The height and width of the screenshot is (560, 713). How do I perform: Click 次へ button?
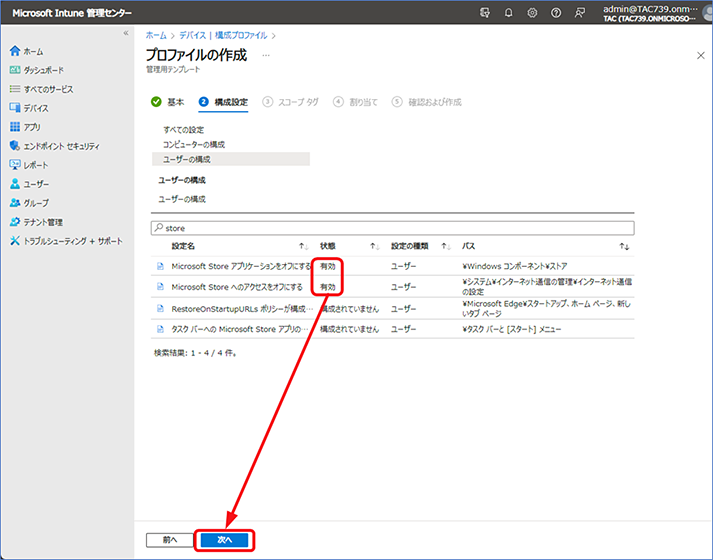pos(225,540)
